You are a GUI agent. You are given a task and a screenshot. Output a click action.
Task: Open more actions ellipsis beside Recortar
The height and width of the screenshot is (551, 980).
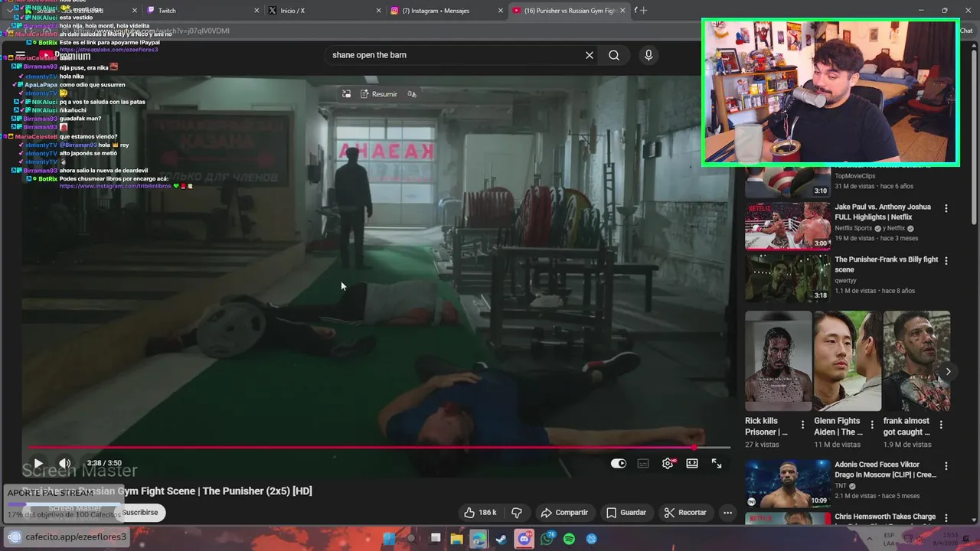click(x=728, y=513)
